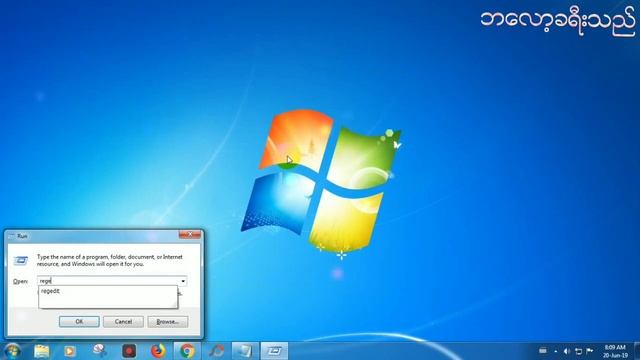Open the clock showing 8:09 AM
Viewport: 640px width, 360px height.
(x=615, y=351)
